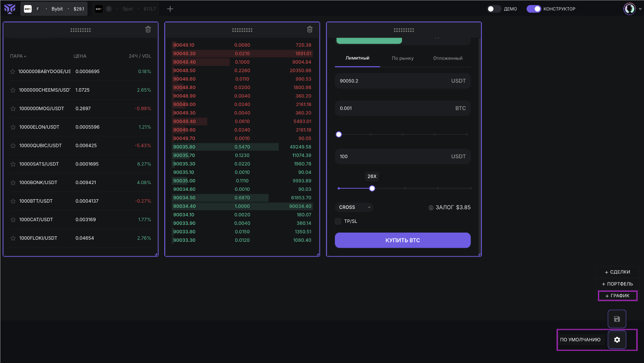The width and height of the screenshot is (644, 363).
Task: Click the price input field showing 90050.2
Action: 393,81
